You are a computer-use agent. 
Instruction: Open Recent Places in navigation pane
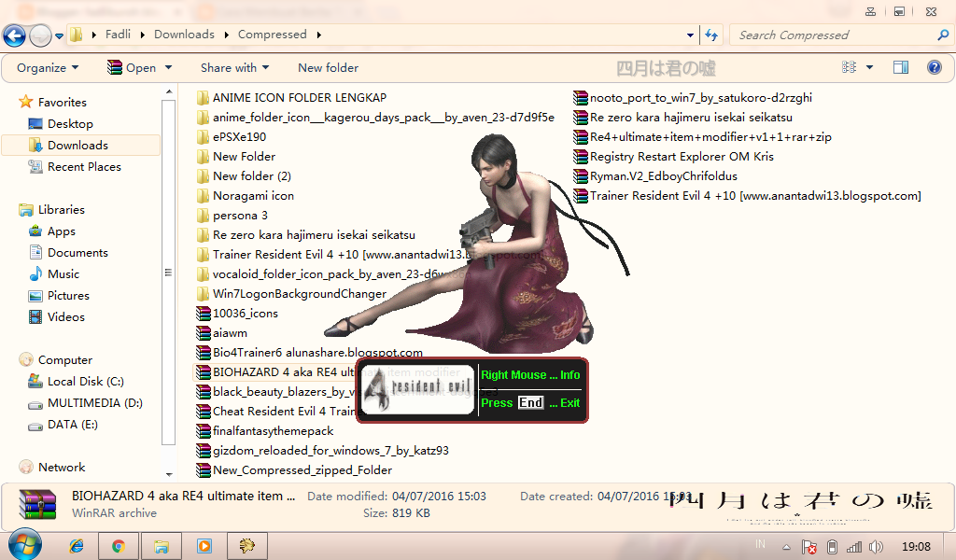[x=75, y=167]
